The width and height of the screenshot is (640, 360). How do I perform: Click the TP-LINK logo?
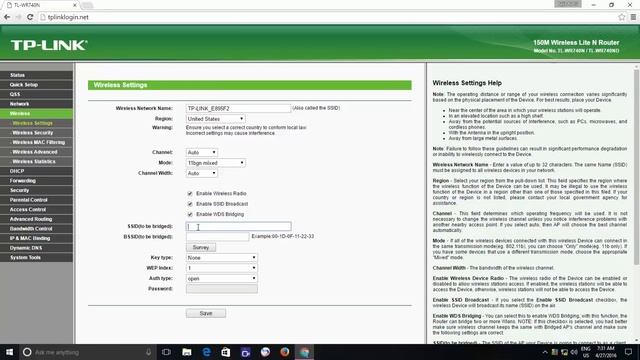49,45
